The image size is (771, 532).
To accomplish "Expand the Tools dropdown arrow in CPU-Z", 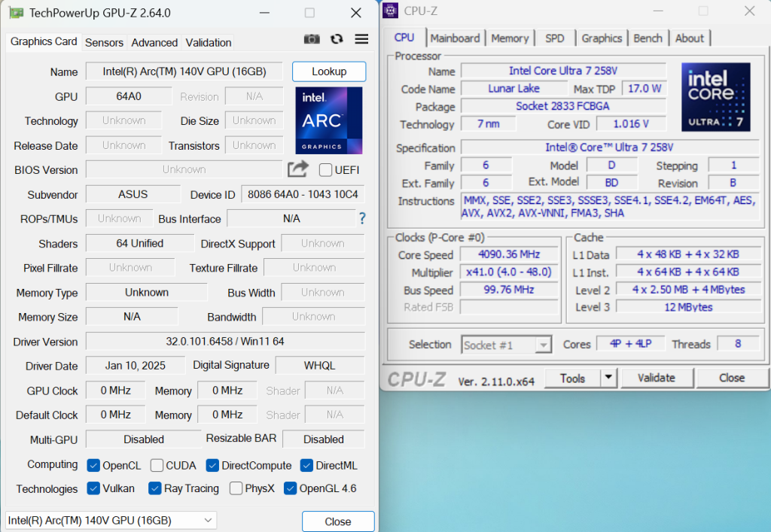I will tap(608, 378).
